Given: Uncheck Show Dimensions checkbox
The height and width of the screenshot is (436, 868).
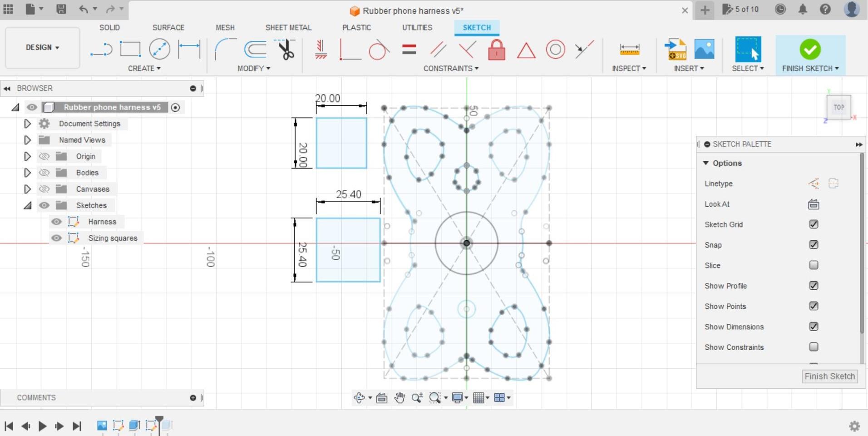Looking at the screenshot, I should [x=814, y=327].
